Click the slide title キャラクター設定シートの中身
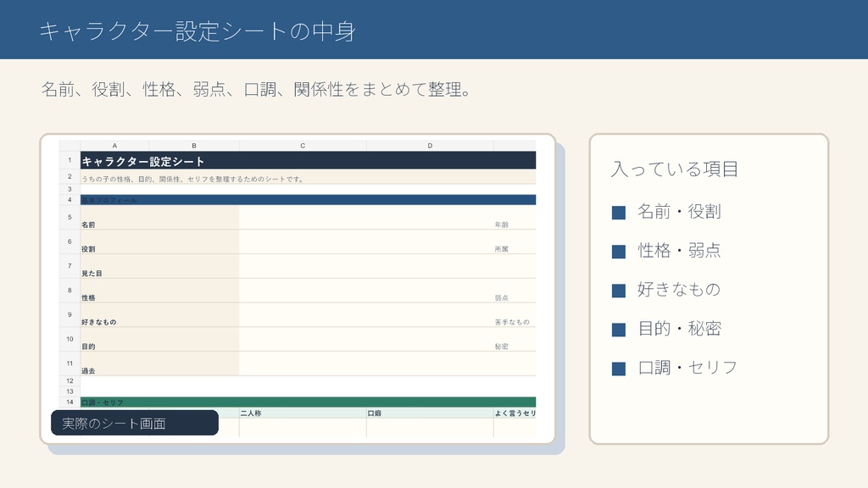This screenshot has height=488, width=868. pos(197,31)
